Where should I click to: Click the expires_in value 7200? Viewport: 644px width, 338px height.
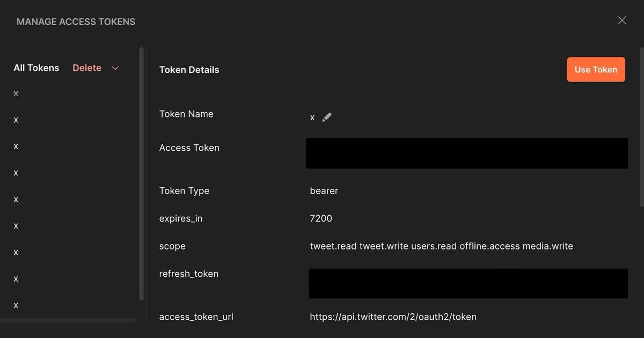tap(321, 218)
